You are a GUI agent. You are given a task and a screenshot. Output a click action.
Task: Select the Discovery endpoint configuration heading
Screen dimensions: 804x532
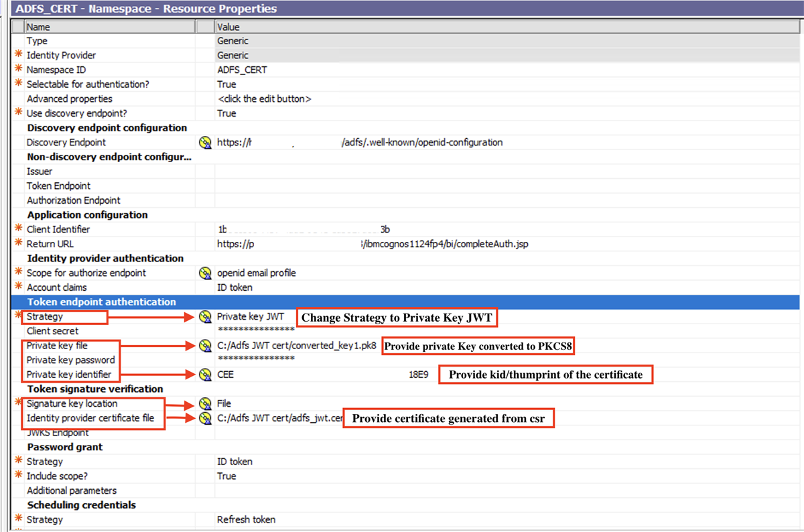(x=107, y=128)
